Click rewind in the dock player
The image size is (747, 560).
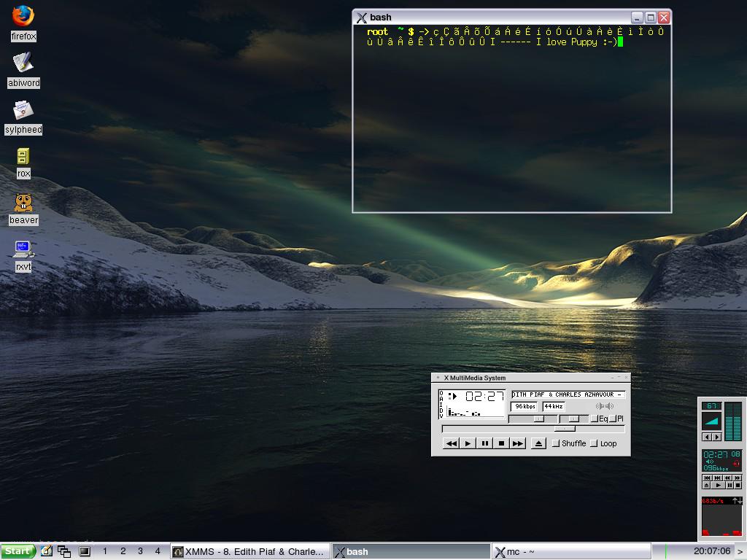[x=727, y=478]
